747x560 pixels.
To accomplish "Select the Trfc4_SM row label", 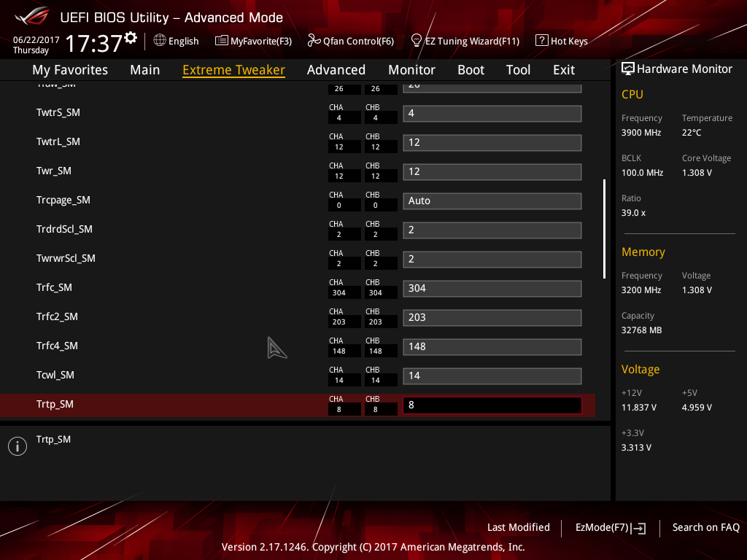I will (57, 346).
